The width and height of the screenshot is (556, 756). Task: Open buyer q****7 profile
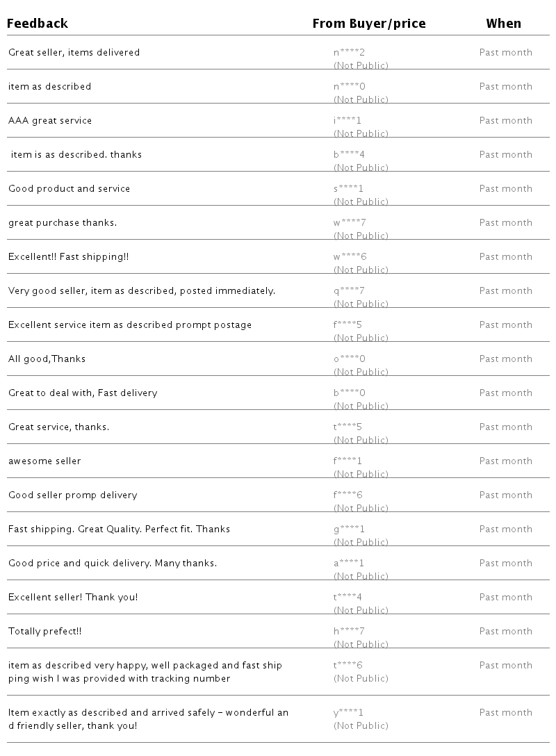point(349,290)
